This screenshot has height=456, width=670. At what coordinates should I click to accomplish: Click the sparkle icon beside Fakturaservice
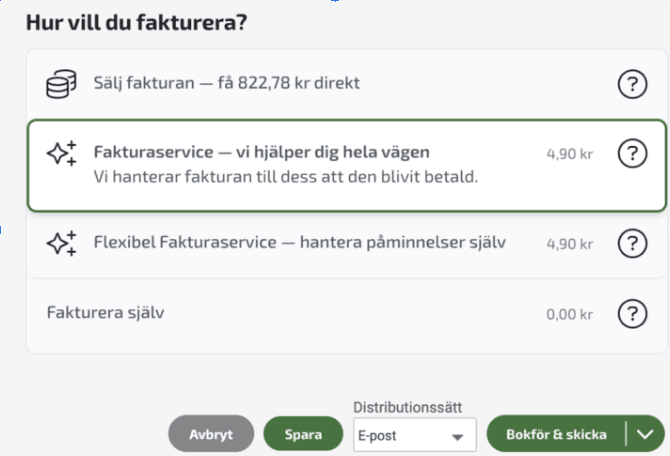[x=62, y=154]
